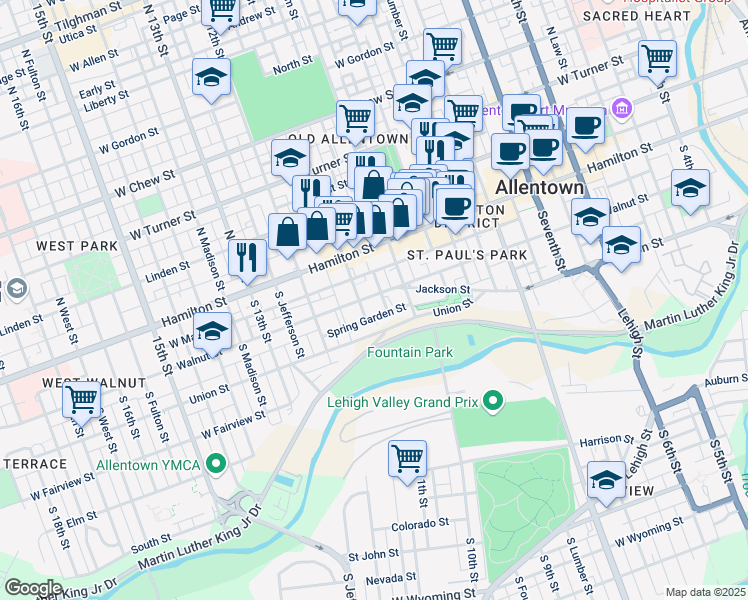Screen dimensions: 748x600
Task: Click the S Jefferson St label
Action: tap(290, 325)
